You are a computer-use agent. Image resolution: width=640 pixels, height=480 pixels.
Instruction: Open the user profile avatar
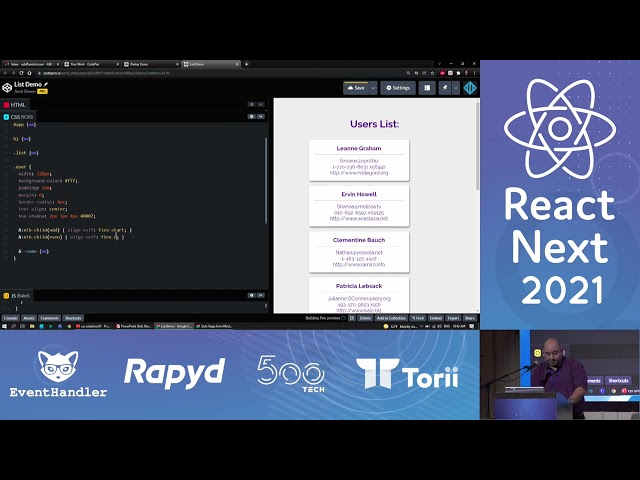tap(470, 88)
